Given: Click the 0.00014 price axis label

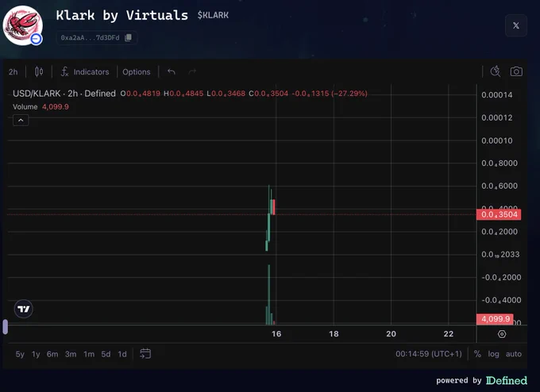Looking at the screenshot, I should click(x=496, y=95).
